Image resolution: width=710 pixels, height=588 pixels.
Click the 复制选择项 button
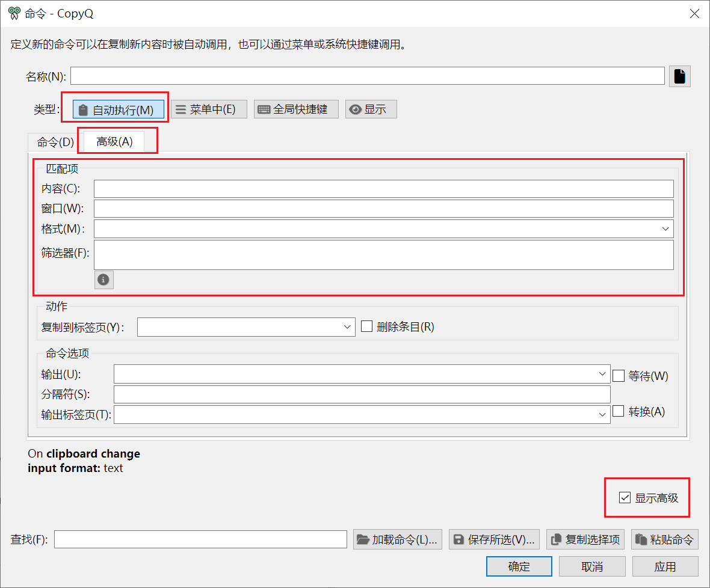(585, 539)
